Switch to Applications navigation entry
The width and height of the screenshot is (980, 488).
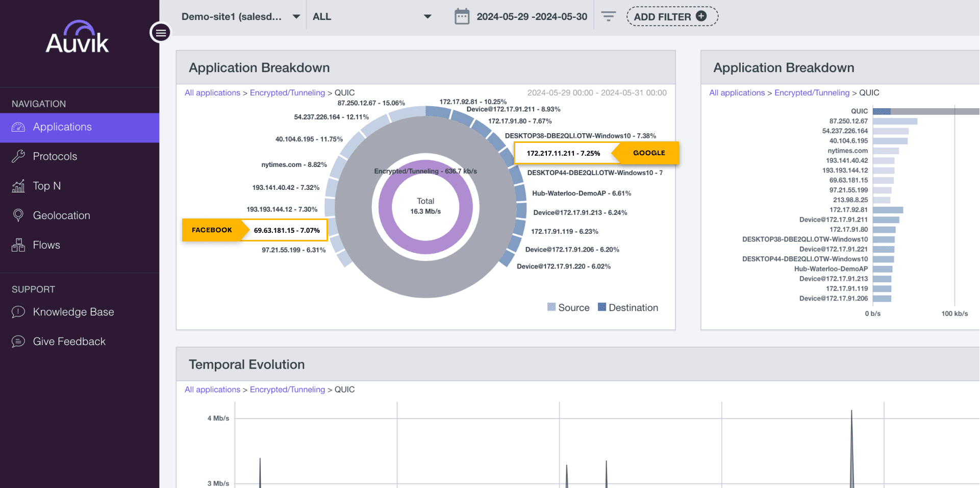(x=62, y=127)
